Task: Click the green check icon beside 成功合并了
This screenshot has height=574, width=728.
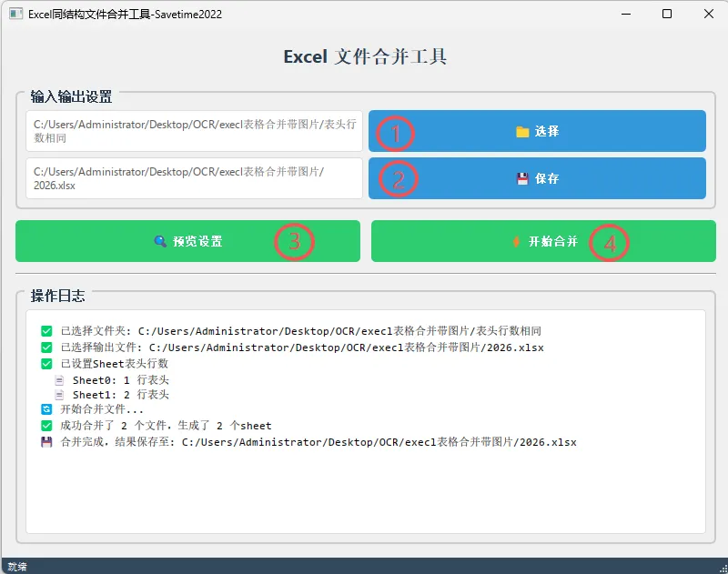Action: 46,426
